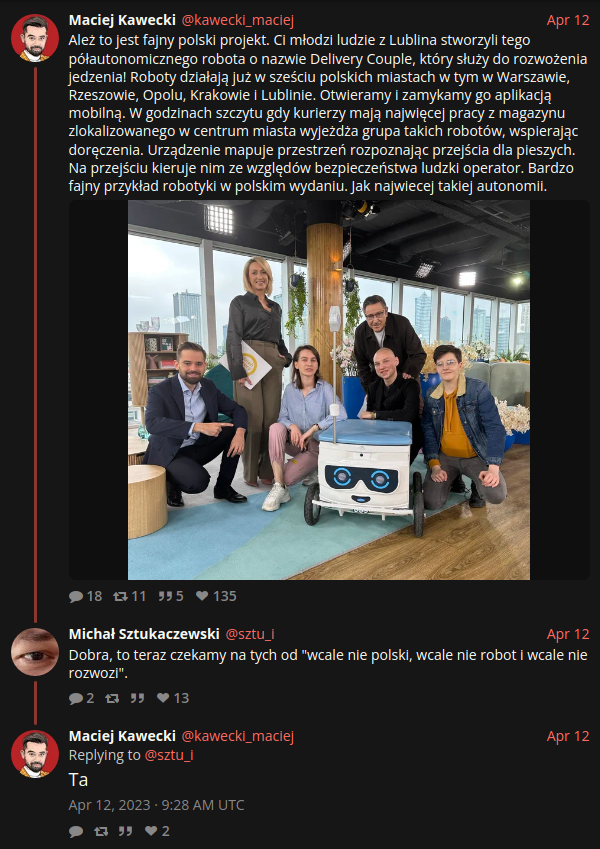The image size is (600, 849).
Task: Open the Apr 12 date on top tweet
Action: click(568, 21)
